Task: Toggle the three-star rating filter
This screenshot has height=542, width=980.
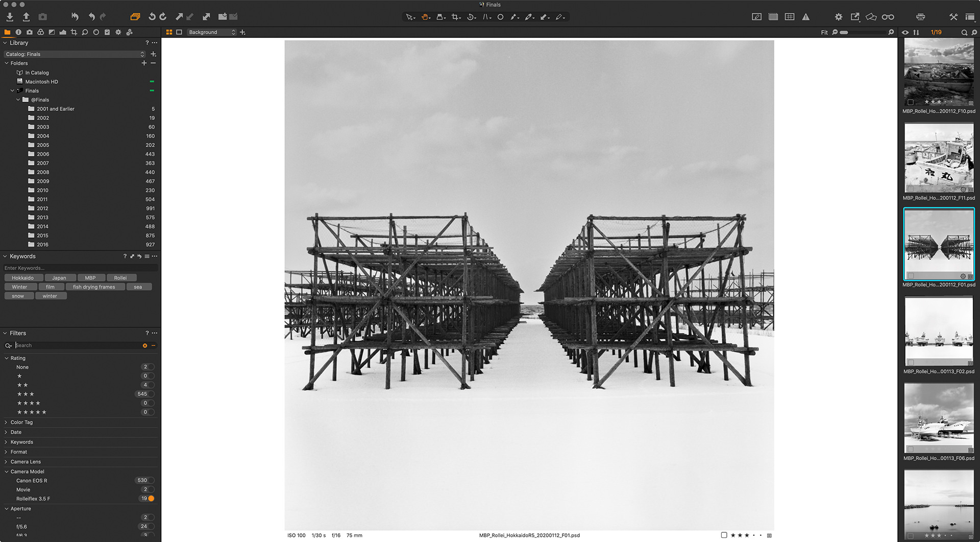Action: (x=26, y=394)
